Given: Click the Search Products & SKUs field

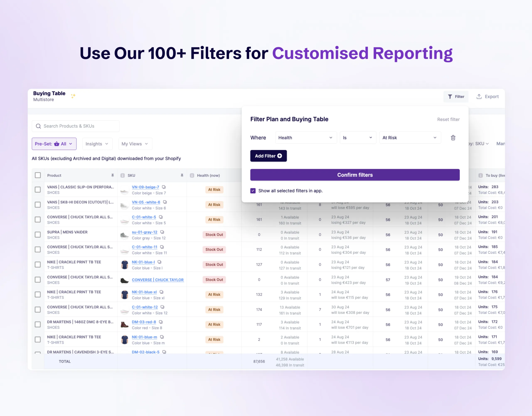Looking at the screenshot, I should [x=75, y=126].
